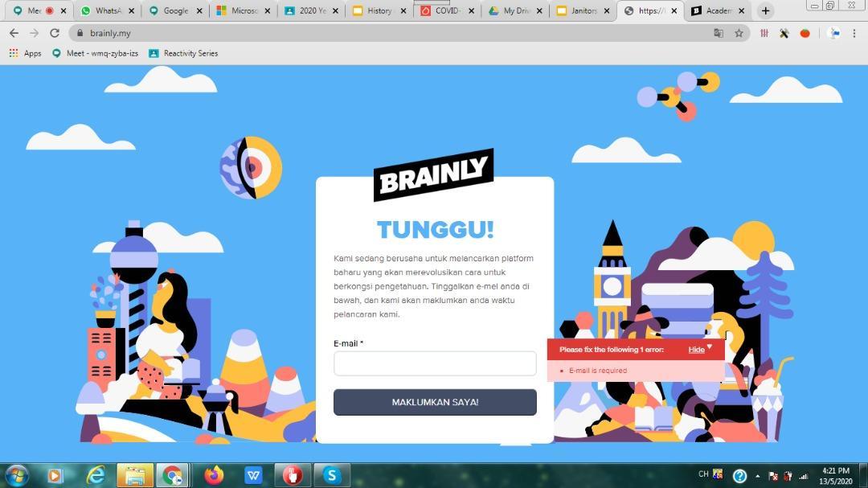Open the Reactivity Series bookmark
This screenshot has height=488, width=868.
pyautogui.click(x=183, y=53)
